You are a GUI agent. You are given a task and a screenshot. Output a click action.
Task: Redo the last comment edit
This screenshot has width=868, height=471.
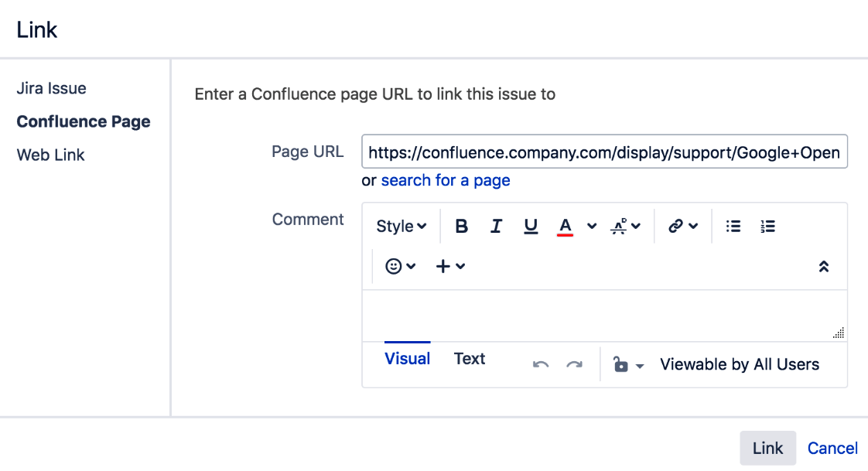pyautogui.click(x=575, y=365)
